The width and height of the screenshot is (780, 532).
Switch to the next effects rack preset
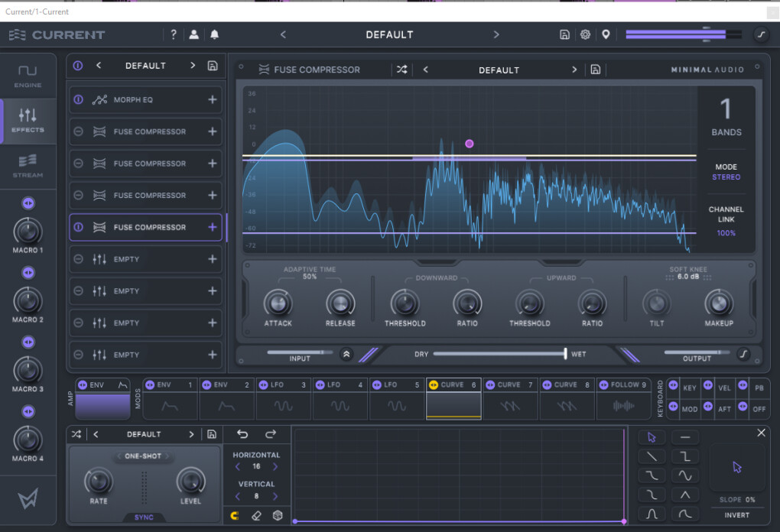coord(193,66)
